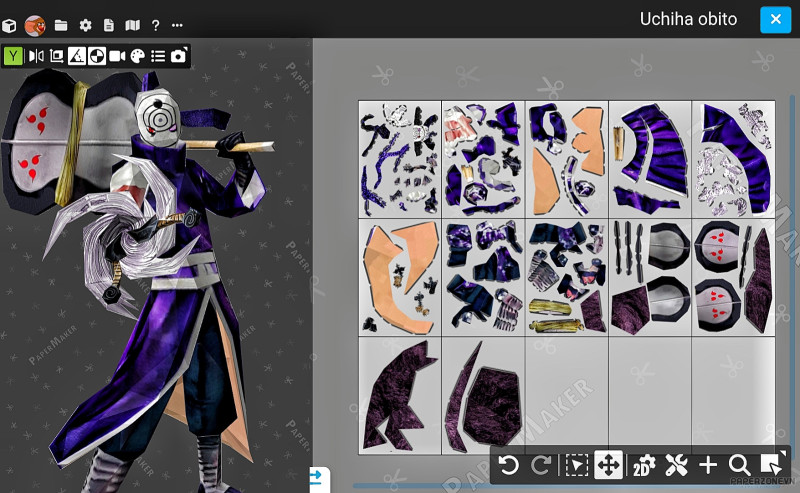Activate the rectangle selection tool
The width and height of the screenshot is (800, 493).
click(x=576, y=465)
